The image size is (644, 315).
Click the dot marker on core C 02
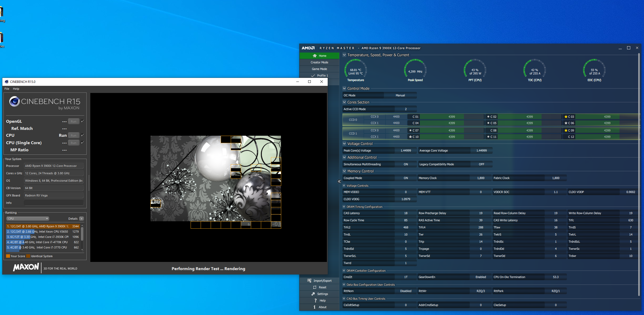(488, 117)
